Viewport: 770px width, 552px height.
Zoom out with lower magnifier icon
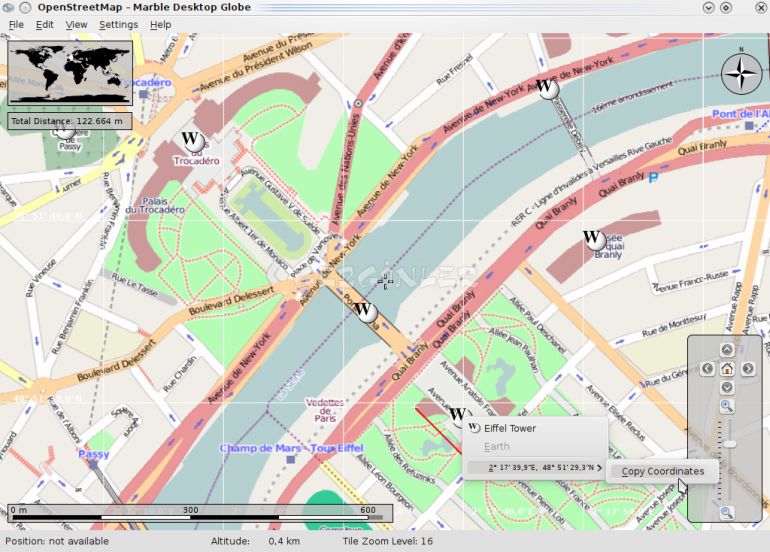click(x=727, y=513)
